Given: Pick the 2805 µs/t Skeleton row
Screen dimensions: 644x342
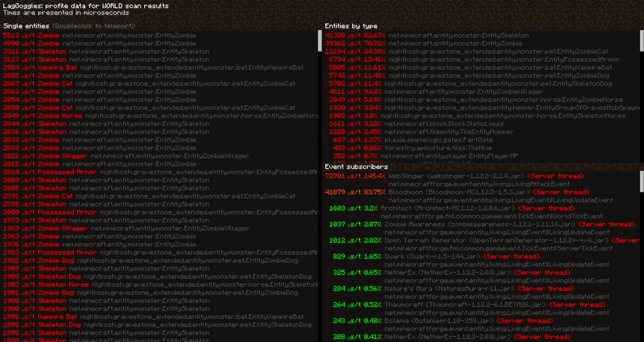Looking at the screenshot, I should coord(106,188).
